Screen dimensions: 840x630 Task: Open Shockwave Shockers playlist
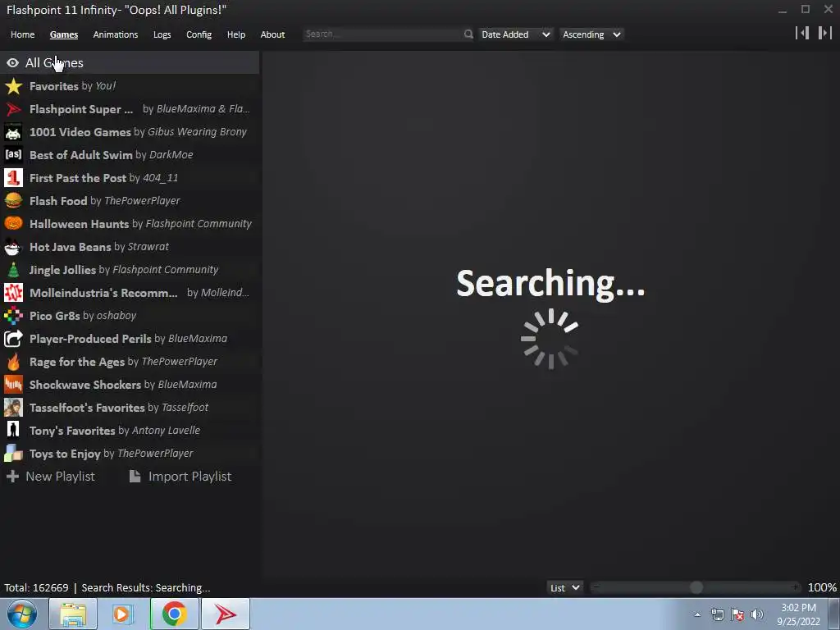pos(130,385)
